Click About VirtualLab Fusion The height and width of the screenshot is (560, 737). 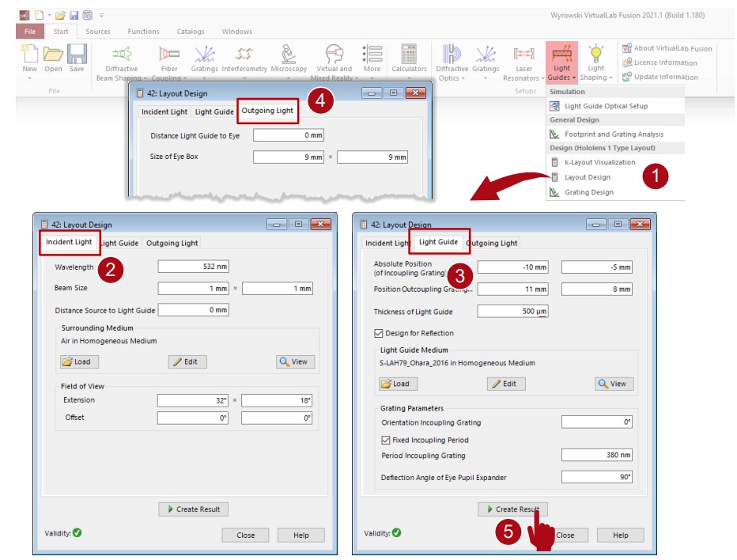tap(667, 48)
